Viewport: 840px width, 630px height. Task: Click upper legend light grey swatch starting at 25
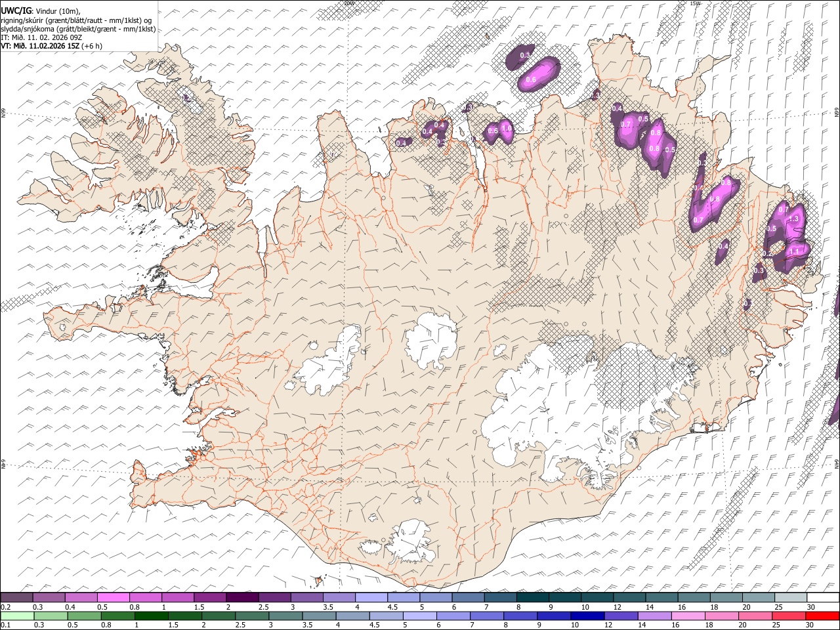tap(789, 598)
